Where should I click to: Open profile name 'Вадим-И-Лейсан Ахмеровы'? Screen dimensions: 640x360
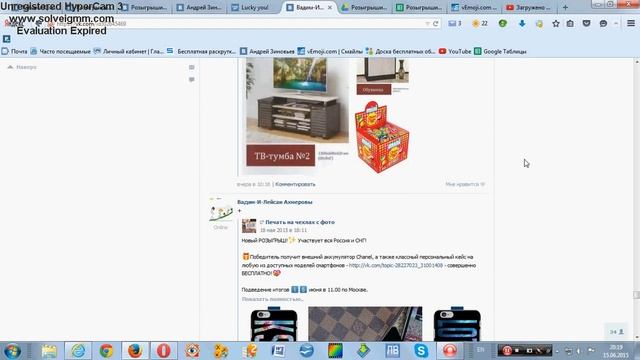coord(275,202)
